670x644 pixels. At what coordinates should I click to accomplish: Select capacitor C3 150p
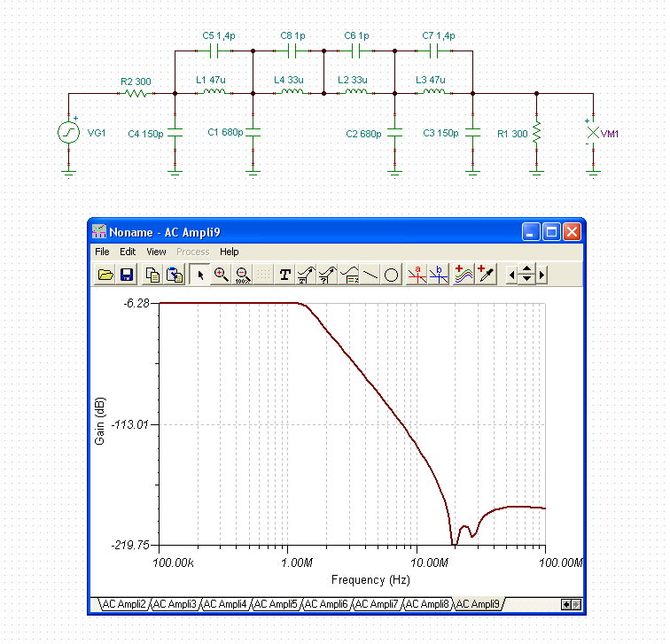pos(472,133)
